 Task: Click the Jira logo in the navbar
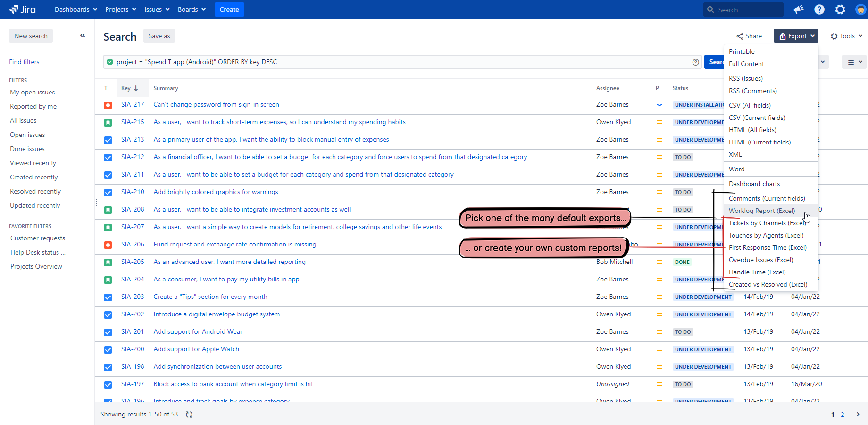click(22, 9)
